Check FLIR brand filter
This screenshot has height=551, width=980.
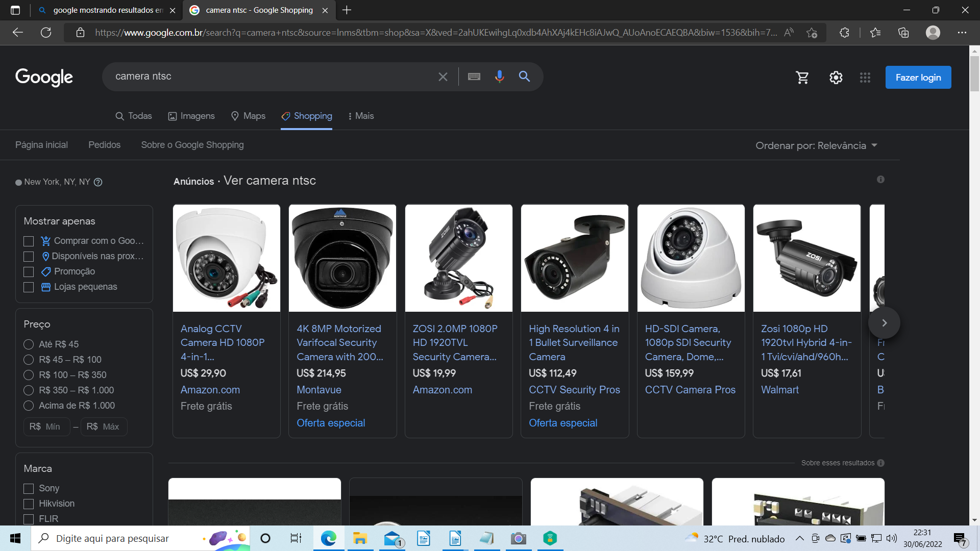pos(29,519)
